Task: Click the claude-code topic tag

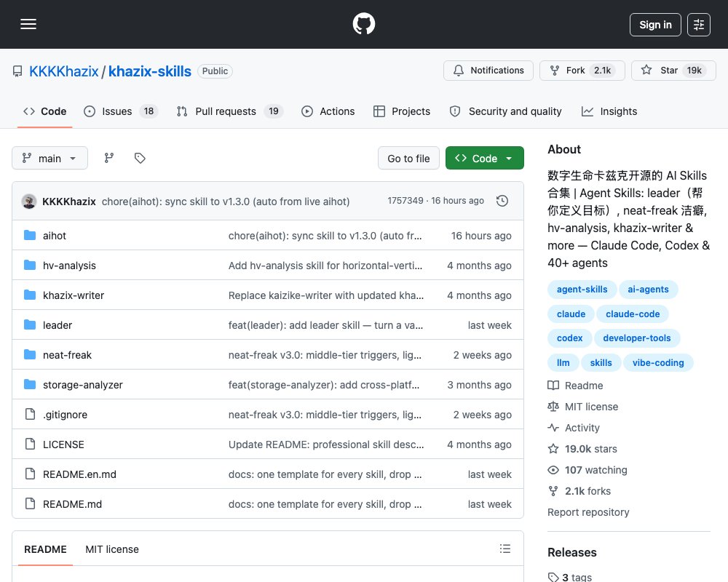Action: pos(633,314)
